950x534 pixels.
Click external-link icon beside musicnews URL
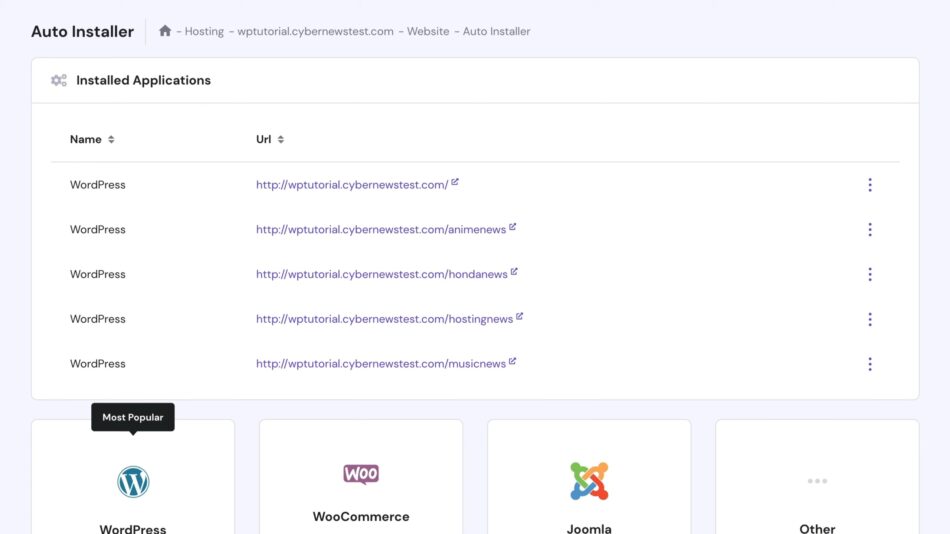513,361
